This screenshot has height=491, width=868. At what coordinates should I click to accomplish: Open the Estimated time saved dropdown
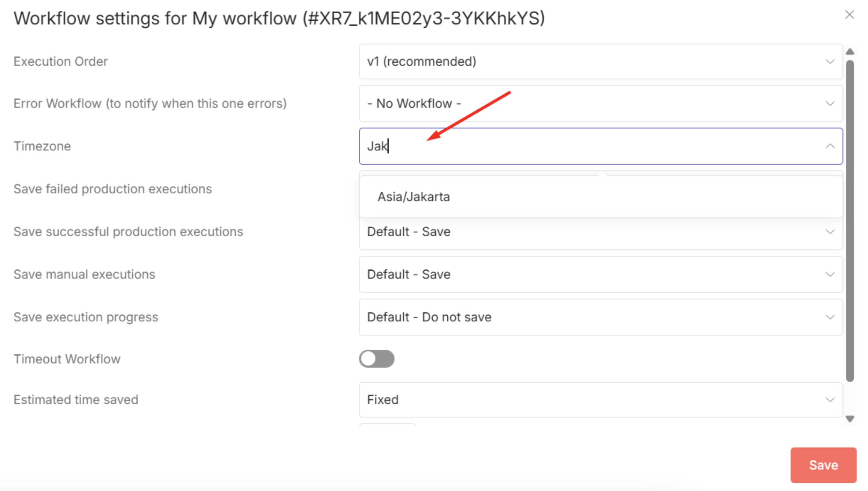[x=601, y=400]
